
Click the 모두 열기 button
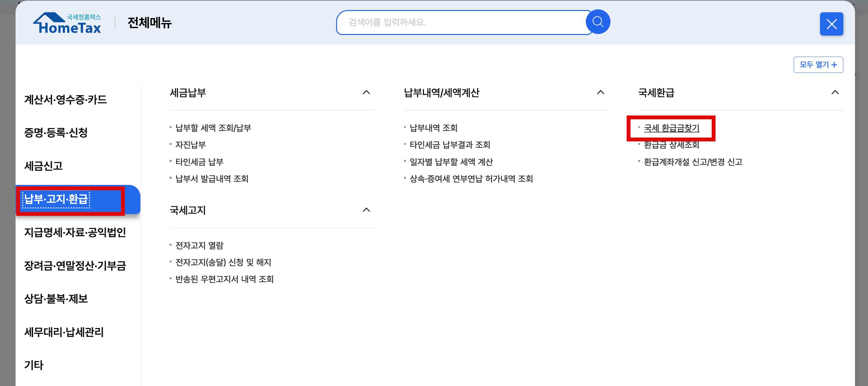tap(818, 65)
